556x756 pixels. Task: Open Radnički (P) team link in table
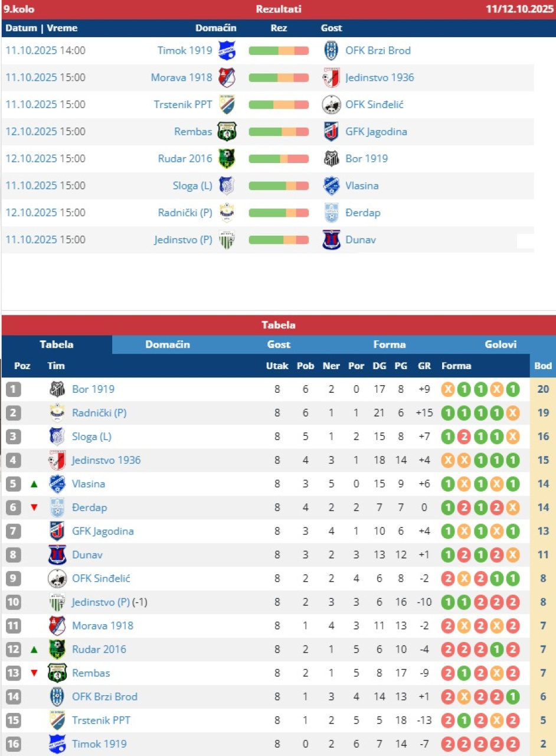99,413
